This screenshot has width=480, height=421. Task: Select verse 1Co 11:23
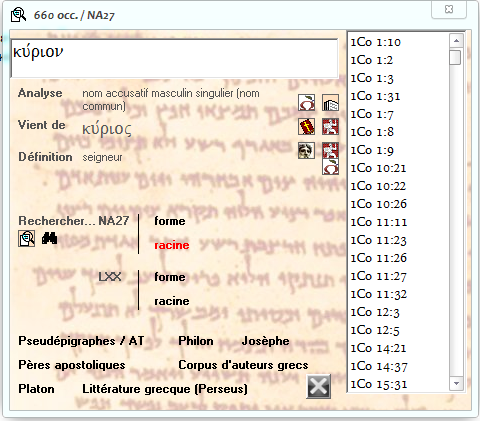click(x=379, y=240)
